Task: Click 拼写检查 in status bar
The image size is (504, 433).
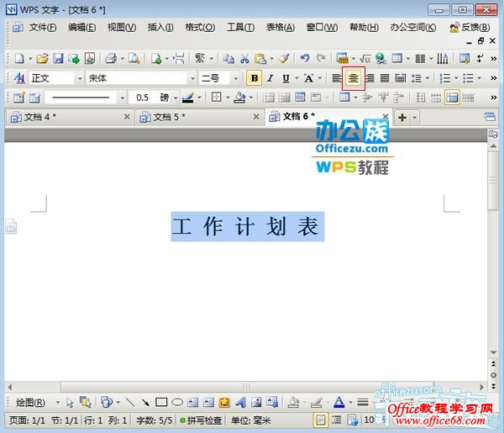Action: click(x=201, y=420)
